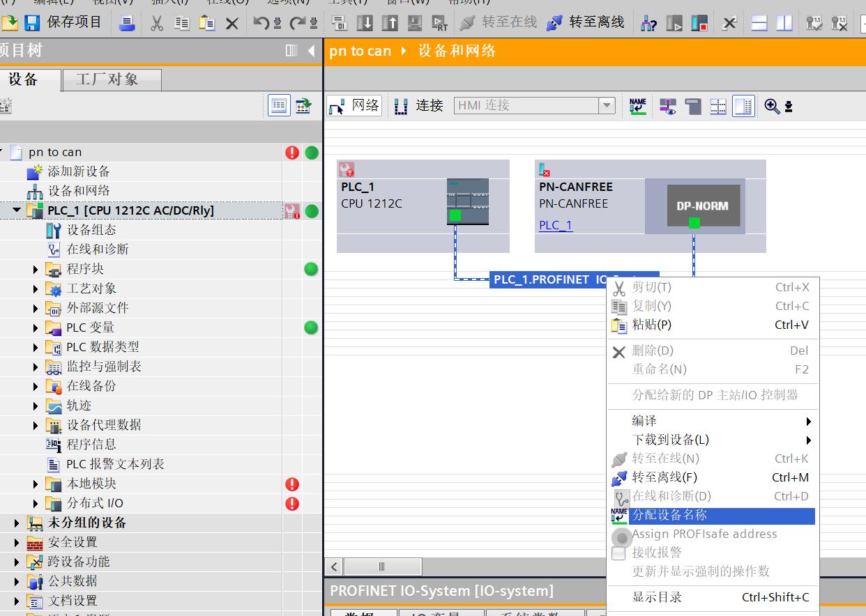Click the download to device icon
866x616 pixels.
(365, 23)
